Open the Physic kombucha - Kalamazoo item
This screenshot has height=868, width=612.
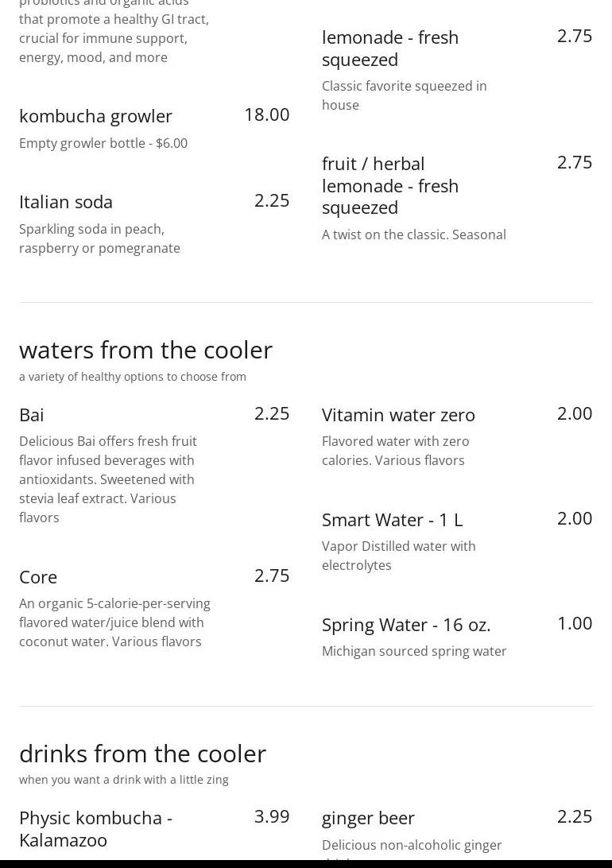coord(95,828)
